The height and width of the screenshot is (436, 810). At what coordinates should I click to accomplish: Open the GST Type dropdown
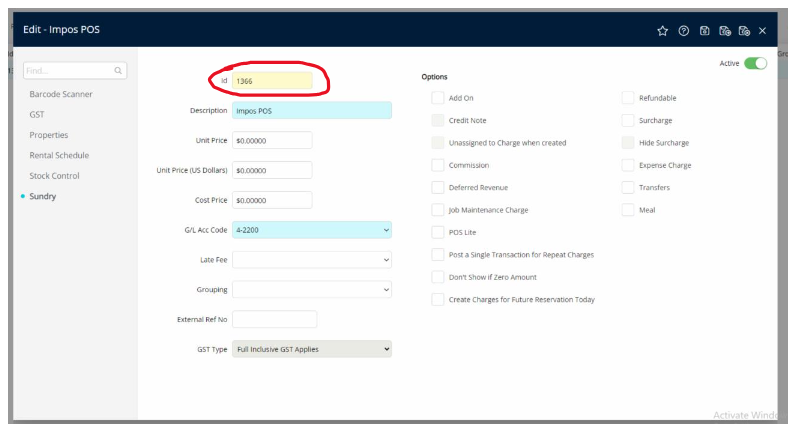click(311, 349)
